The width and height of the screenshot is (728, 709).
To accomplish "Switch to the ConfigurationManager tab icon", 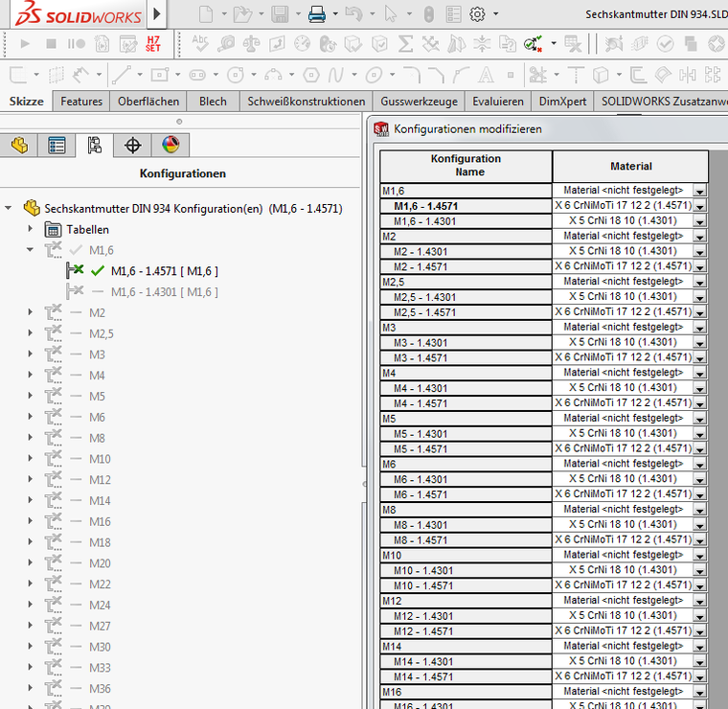I will (x=95, y=146).
